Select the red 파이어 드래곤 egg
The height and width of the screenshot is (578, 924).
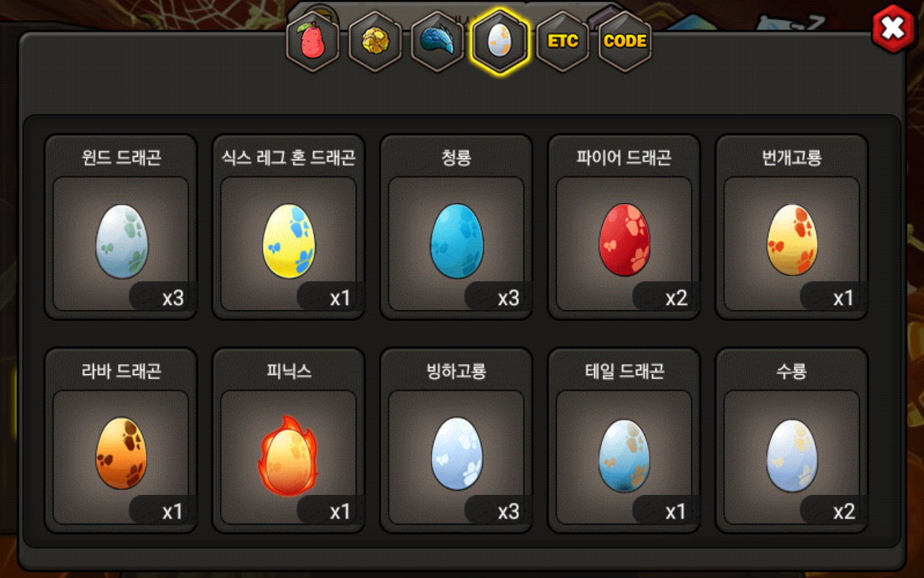coord(624,227)
